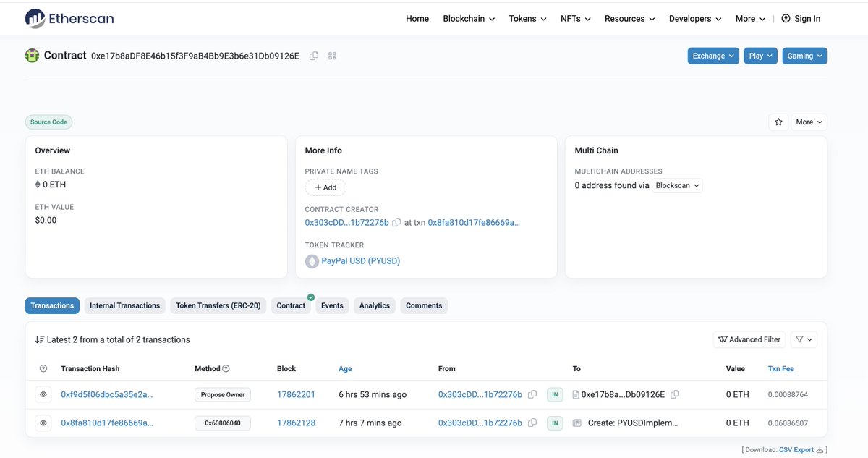Add contract to watchlist with star icon
The image size is (868, 458).
[x=778, y=122]
